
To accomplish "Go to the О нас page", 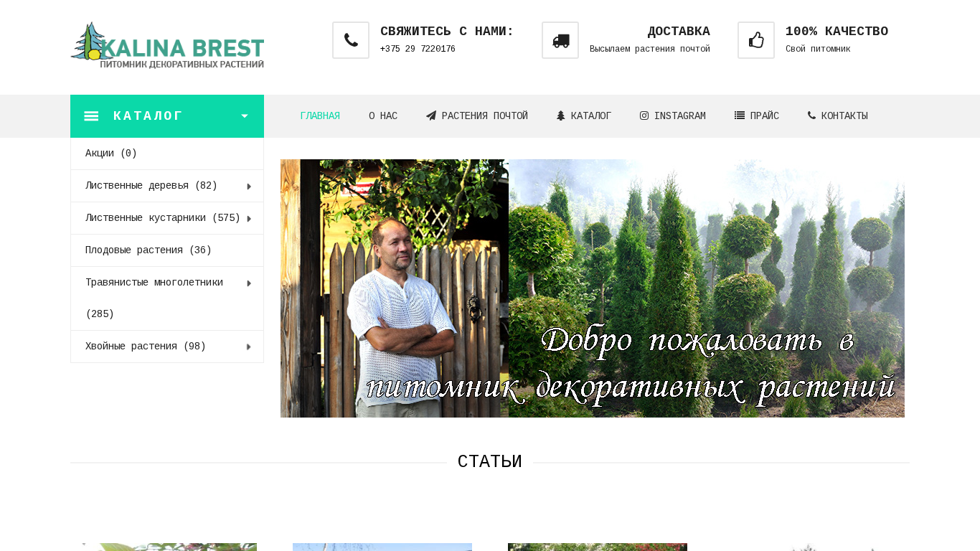I will point(383,116).
